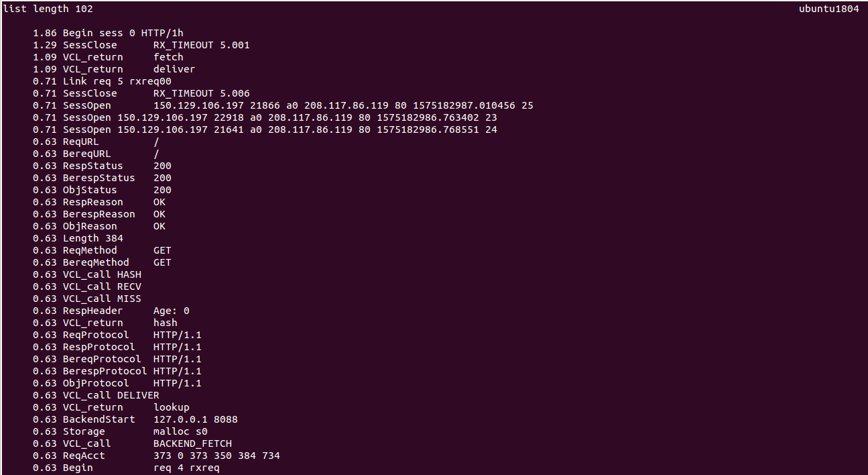This screenshot has width=868, height=475.
Task: Select the SessOpen line with port 21641
Action: (x=265, y=129)
